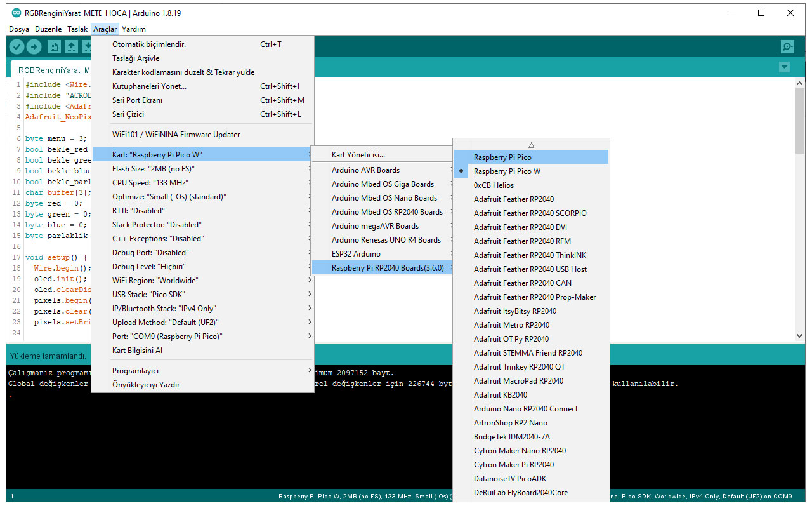
Task: Choose Taslağı Arşivle
Action: (202, 58)
